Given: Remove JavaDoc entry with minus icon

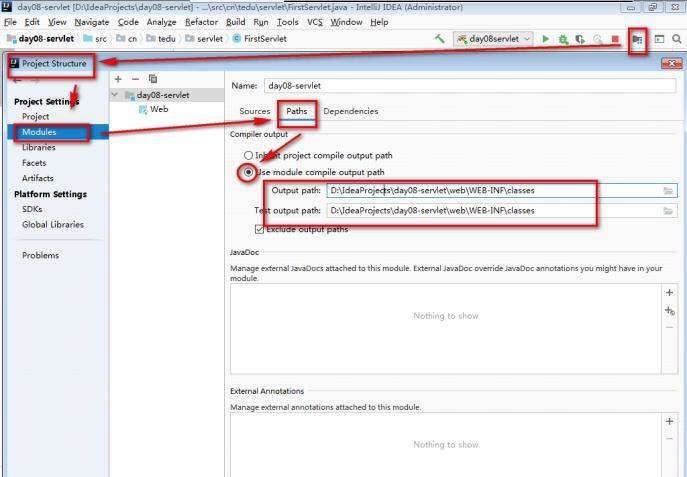Looking at the screenshot, I should [669, 327].
